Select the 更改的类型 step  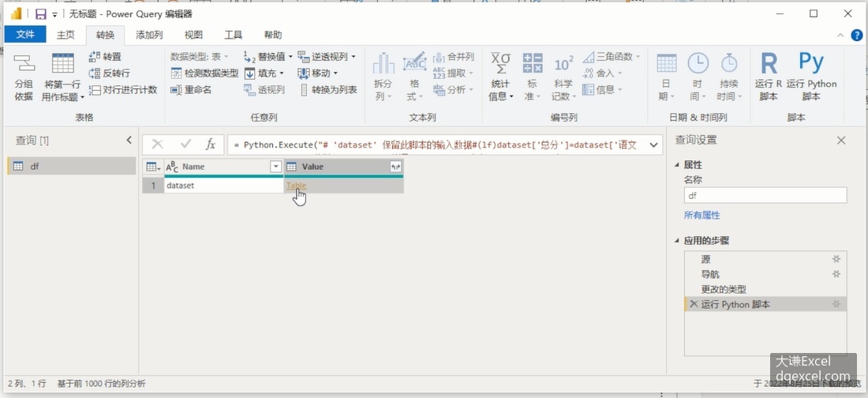coord(765,289)
